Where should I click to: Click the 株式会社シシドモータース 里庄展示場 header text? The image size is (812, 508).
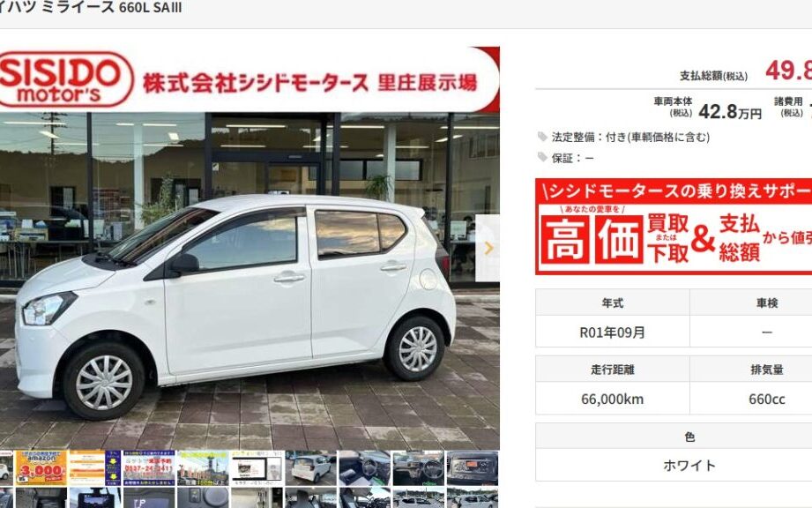point(309,83)
